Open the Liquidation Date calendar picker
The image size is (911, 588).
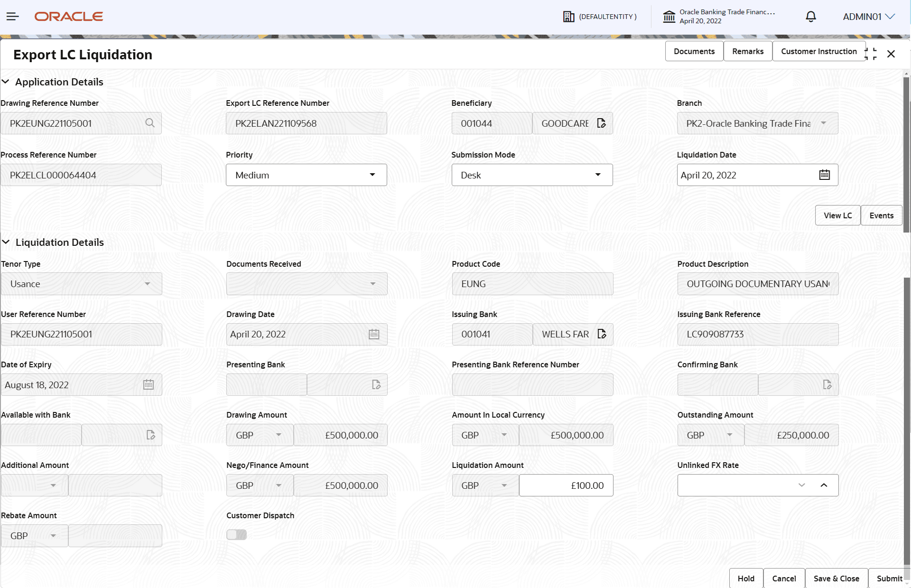pyautogui.click(x=825, y=175)
